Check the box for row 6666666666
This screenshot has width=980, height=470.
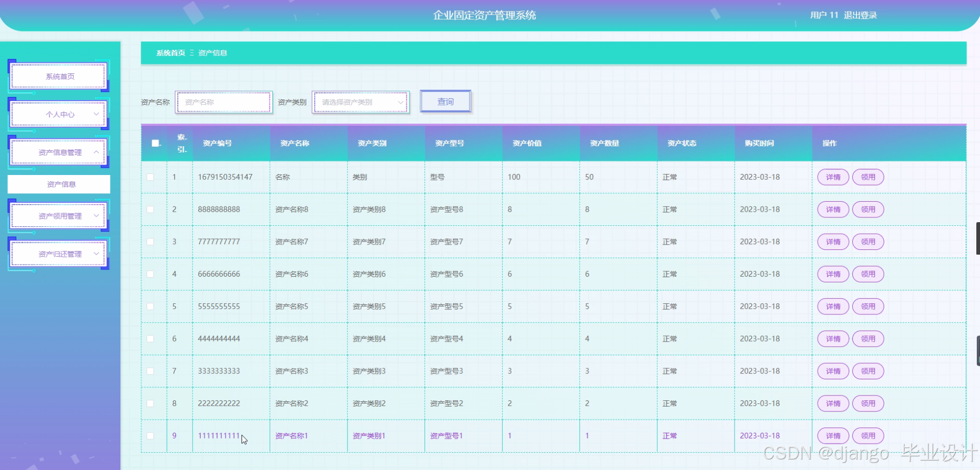click(x=150, y=274)
